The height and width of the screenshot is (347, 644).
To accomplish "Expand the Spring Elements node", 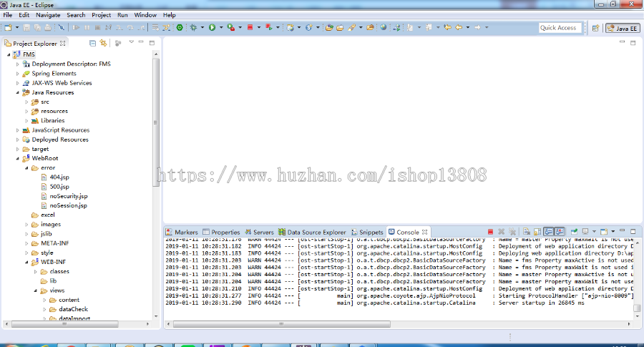I will click(x=18, y=74).
